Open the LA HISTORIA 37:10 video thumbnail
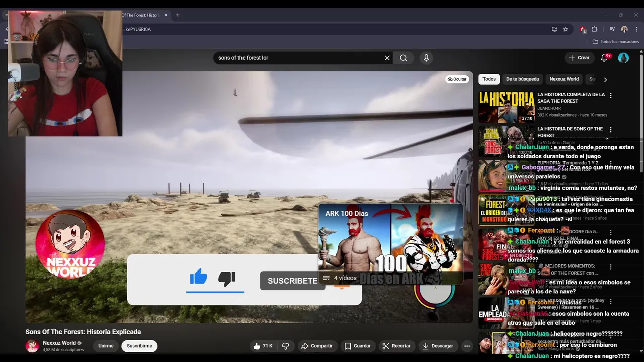The image size is (644, 362). (x=507, y=107)
